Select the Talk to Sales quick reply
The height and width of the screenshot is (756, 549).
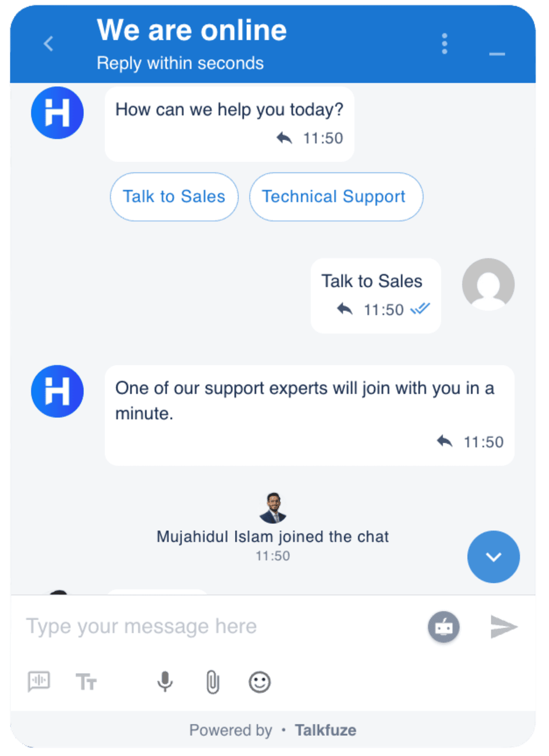tap(174, 197)
